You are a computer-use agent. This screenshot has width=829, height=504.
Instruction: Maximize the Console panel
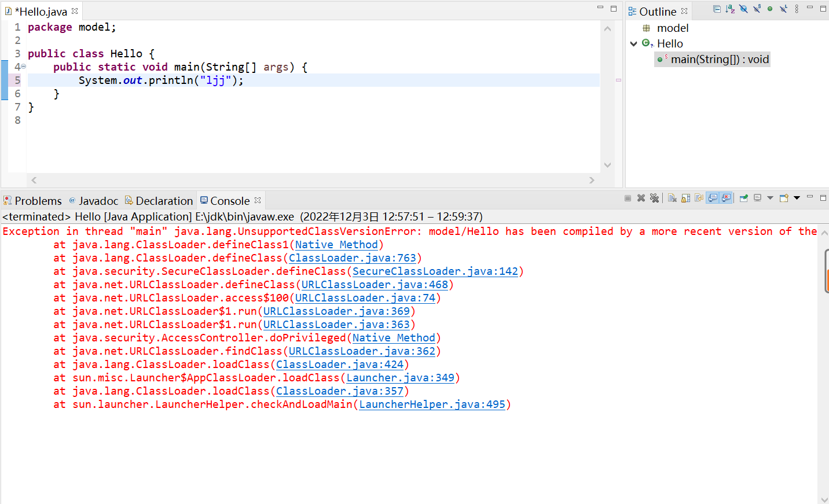point(823,198)
